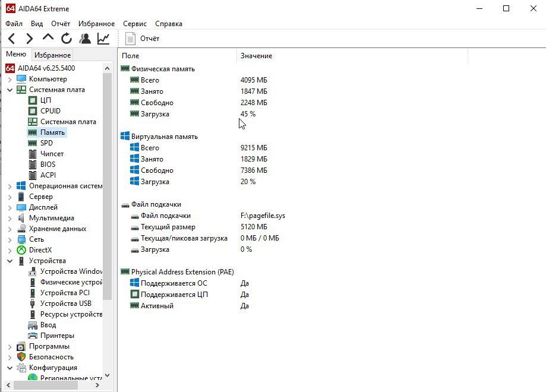
Task: Expand the Компьютер tree node
Action: [10, 80]
